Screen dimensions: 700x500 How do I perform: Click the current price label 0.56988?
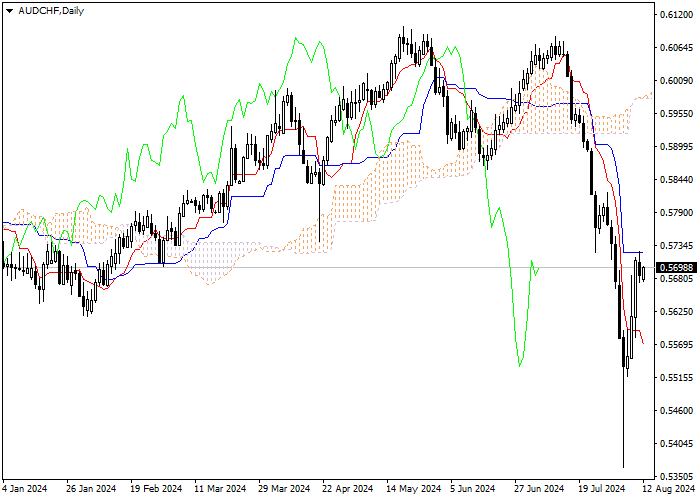click(676, 267)
